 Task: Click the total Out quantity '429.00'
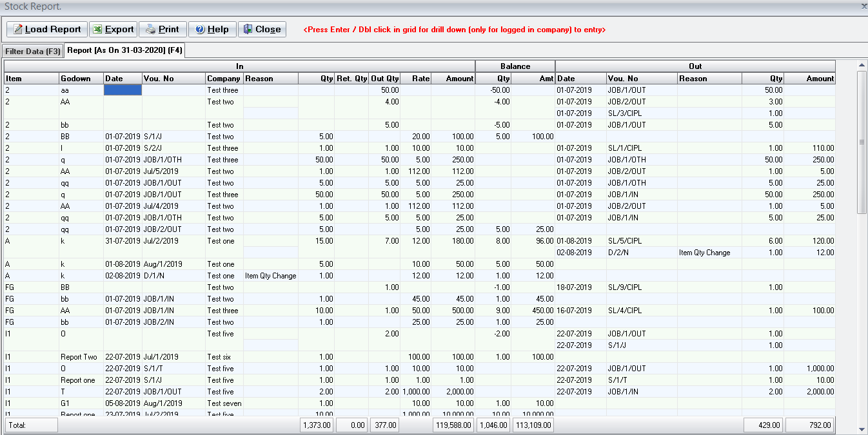pyautogui.click(x=764, y=425)
